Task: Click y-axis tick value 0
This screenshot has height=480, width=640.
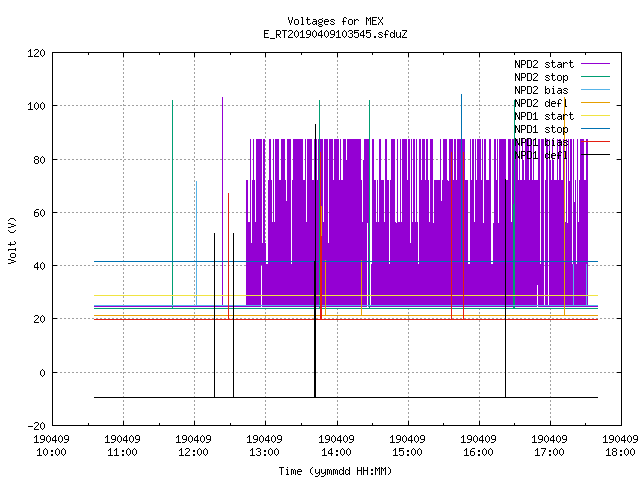Action: point(42,373)
